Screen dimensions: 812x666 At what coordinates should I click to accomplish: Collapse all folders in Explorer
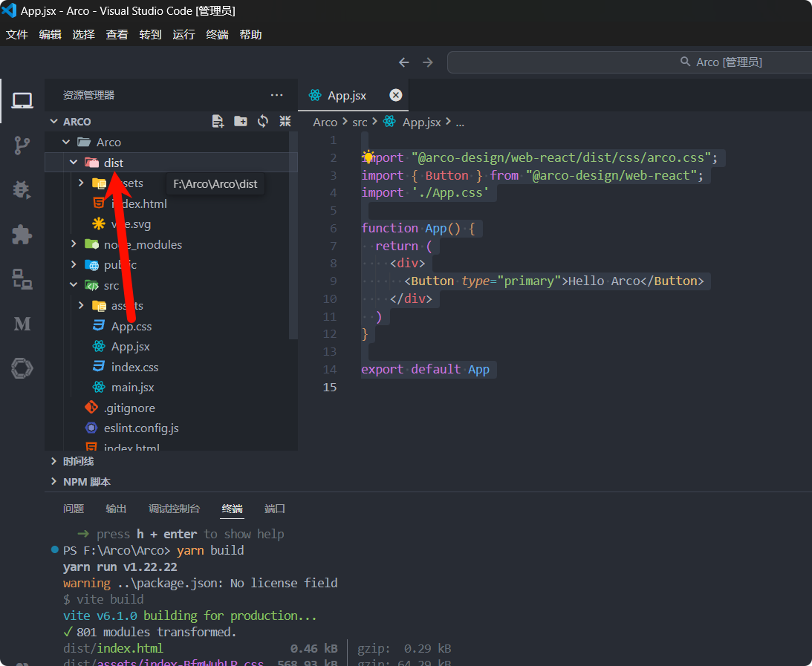coord(285,121)
